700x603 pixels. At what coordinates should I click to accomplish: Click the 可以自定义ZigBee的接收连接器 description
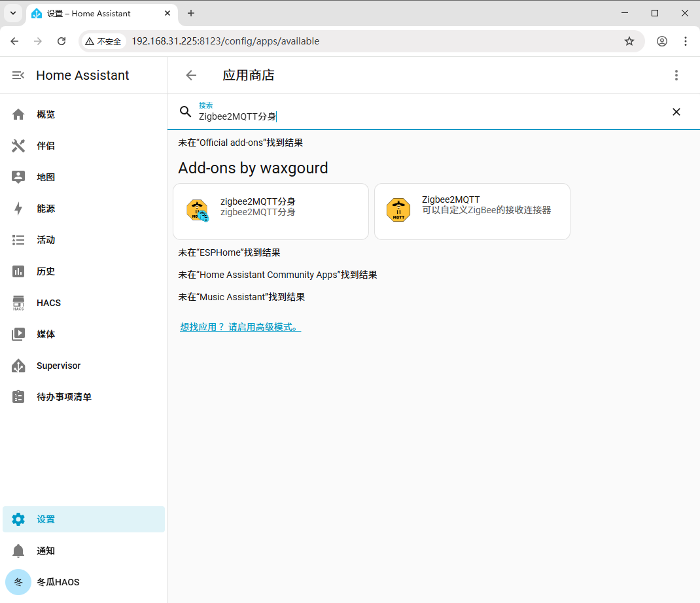point(487,210)
